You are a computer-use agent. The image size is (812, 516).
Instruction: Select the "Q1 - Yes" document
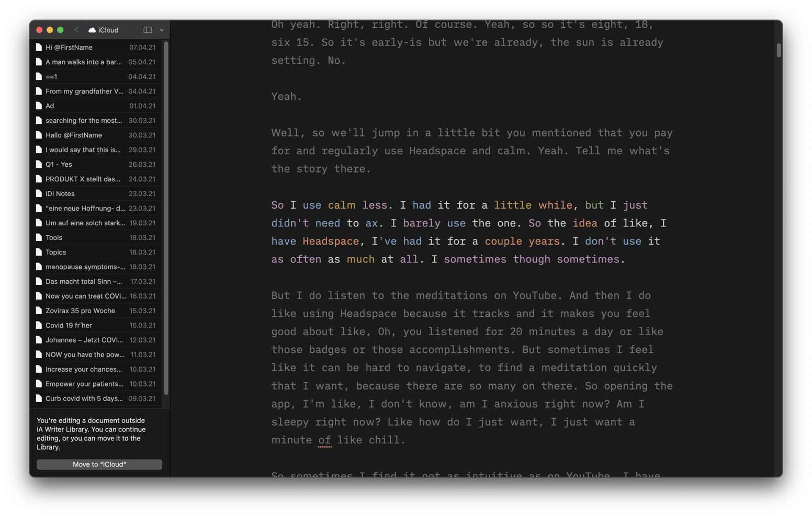[96, 164]
